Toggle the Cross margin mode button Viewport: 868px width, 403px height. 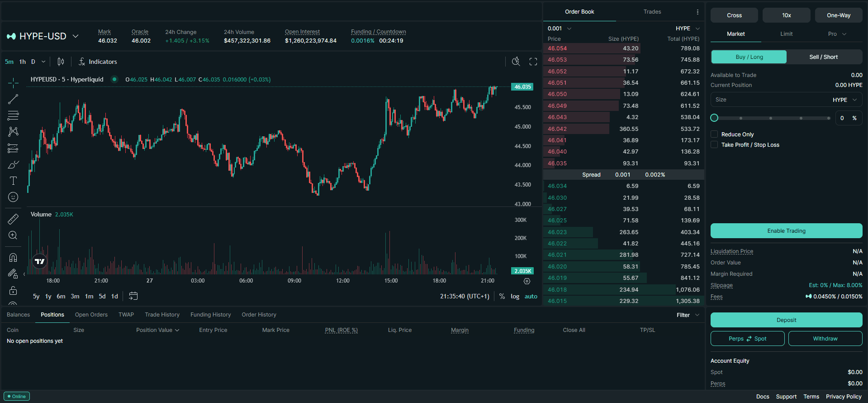734,15
